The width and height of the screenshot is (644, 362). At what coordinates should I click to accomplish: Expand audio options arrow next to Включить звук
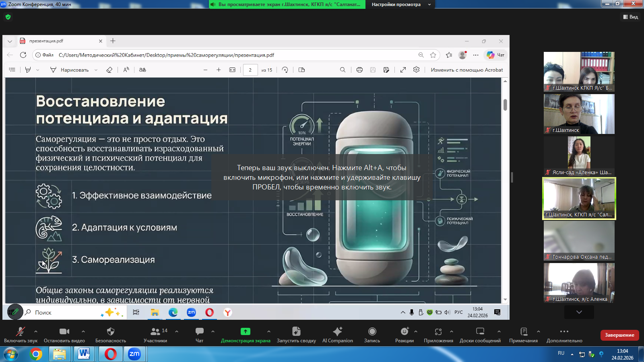tap(36, 331)
